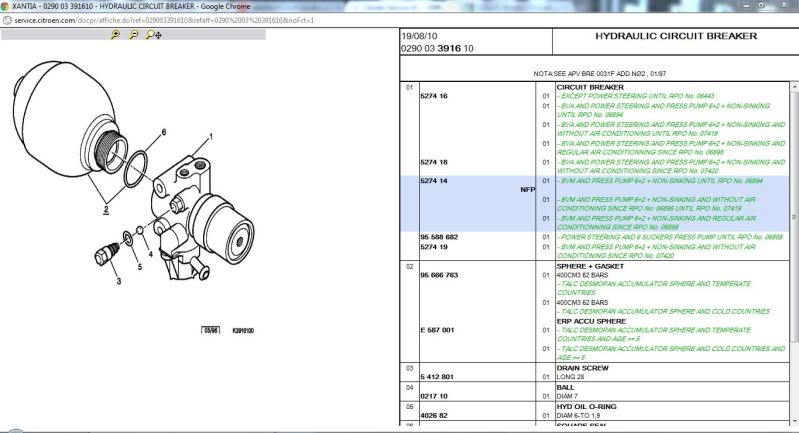This screenshot has height=433, width=799.
Task: Click the K3916100 drawing code
Action: pyautogui.click(x=243, y=331)
